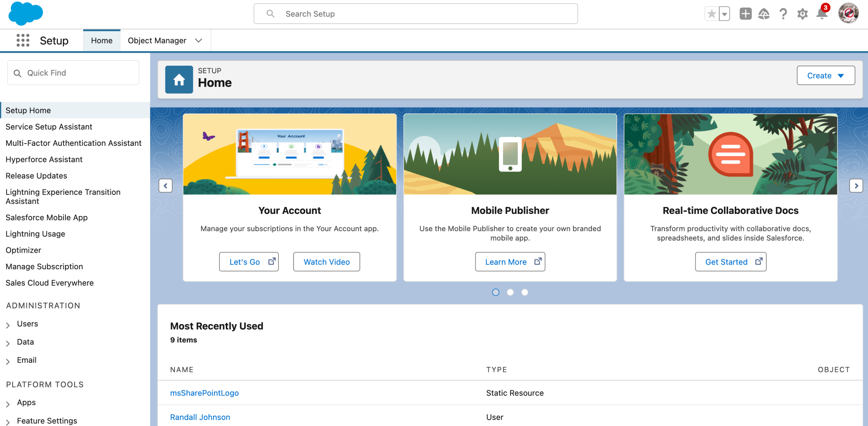The image size is (868, 426).
Task: Switch to Object Manager tab
Action: click(157, 40)
